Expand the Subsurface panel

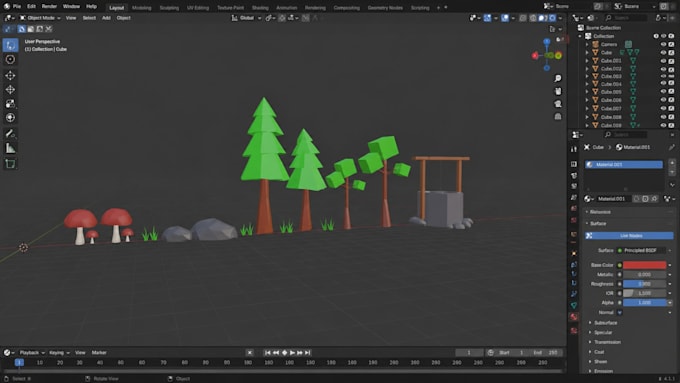click(605, 323)
